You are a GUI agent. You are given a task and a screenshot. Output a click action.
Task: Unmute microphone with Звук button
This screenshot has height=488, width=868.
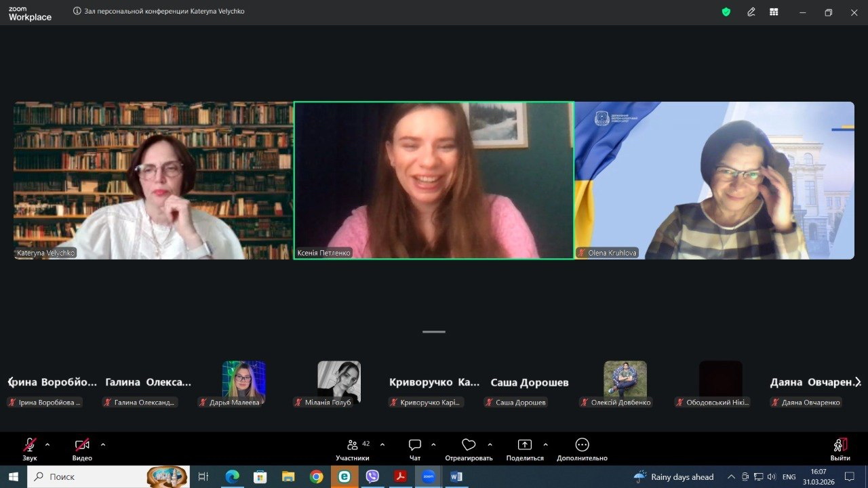(x=30, y=445)
